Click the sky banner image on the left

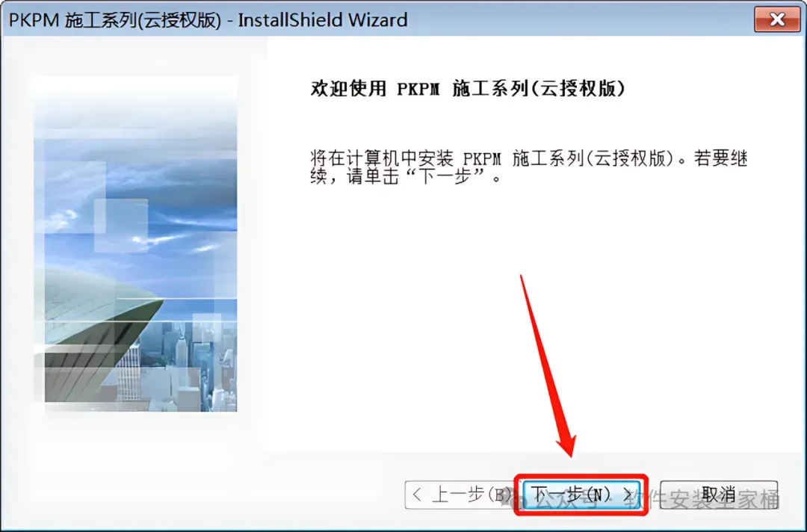click(136, 244)
